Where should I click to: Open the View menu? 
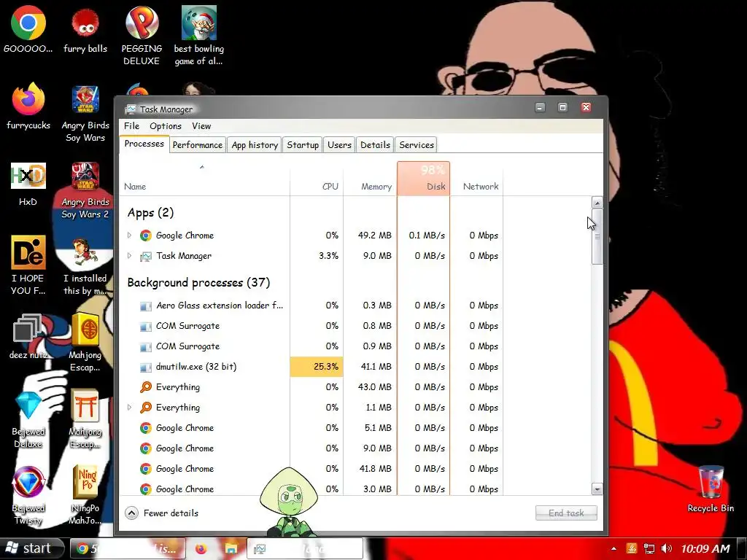(x=201, y=125)
